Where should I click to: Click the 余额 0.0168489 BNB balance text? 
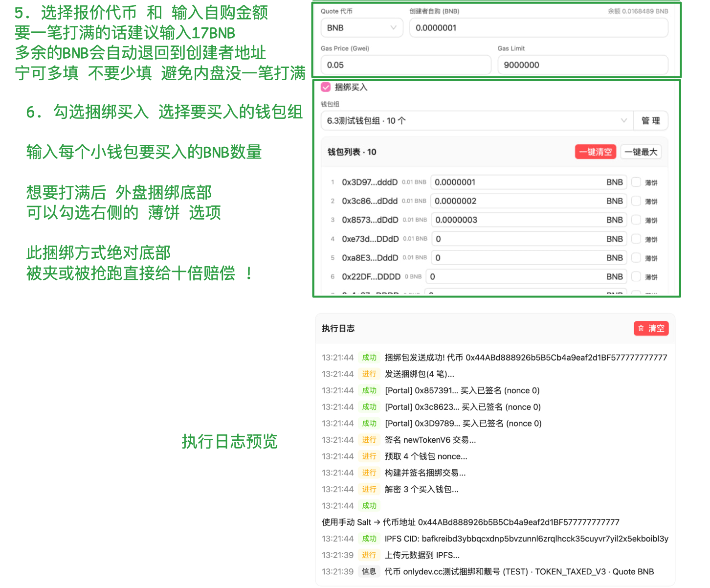coord(638,11)
